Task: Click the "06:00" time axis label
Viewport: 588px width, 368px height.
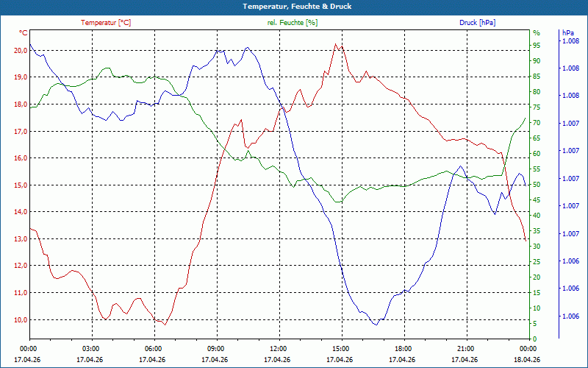Action: point(153,348)
